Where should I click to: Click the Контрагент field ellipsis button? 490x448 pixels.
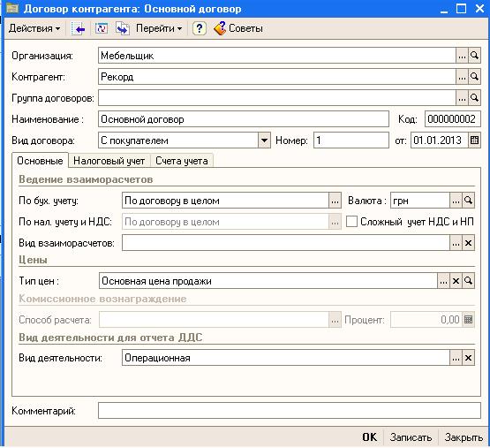pos(462,77)
